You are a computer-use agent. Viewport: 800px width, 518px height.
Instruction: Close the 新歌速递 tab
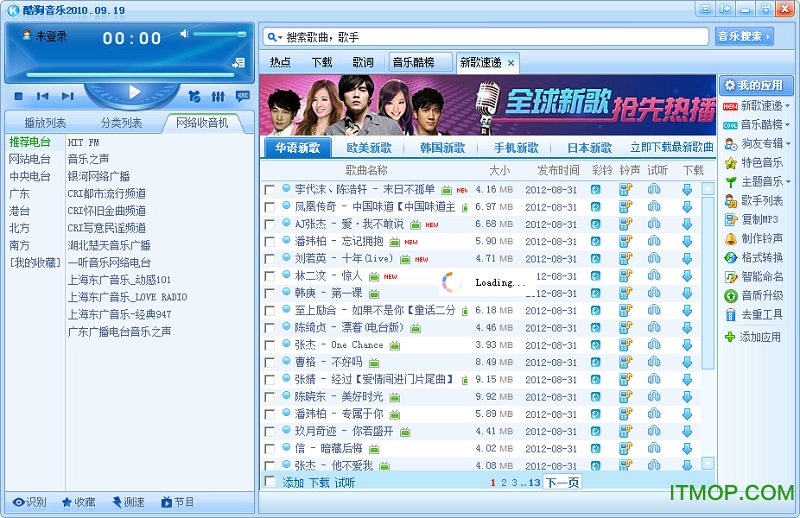(x=511, y=63)
